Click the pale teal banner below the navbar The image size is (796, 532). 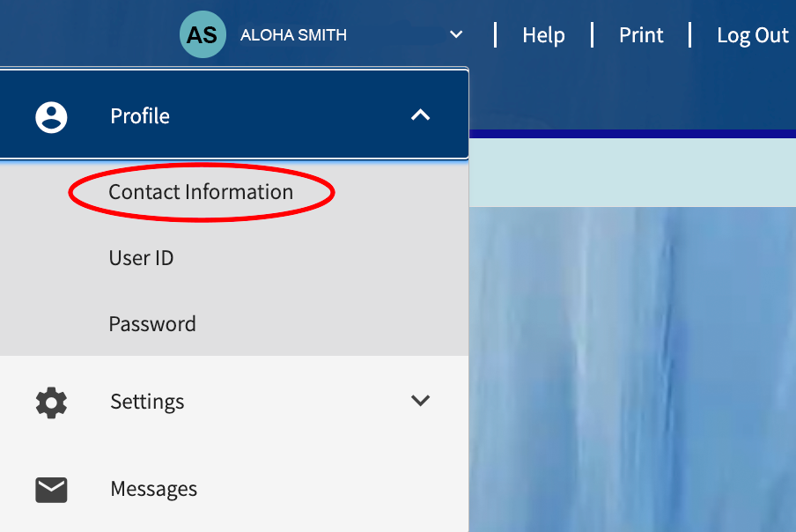click(x=632, y=174)
